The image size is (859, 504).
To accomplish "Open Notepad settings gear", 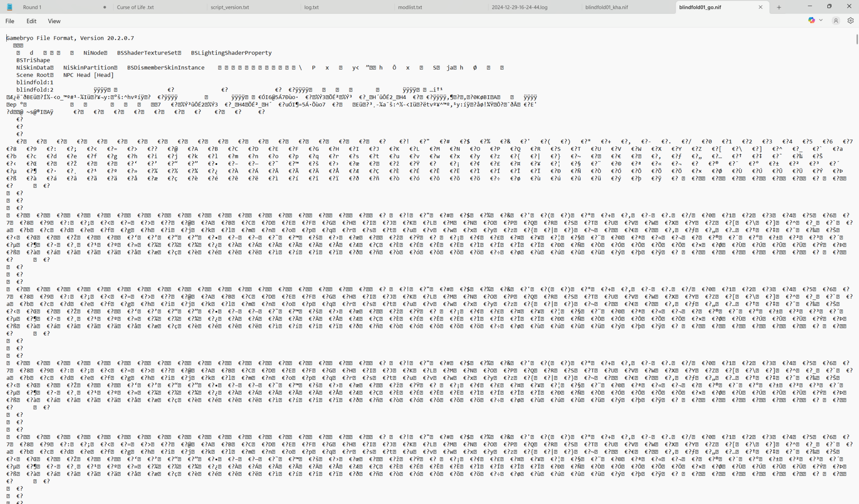I will 850,21.
